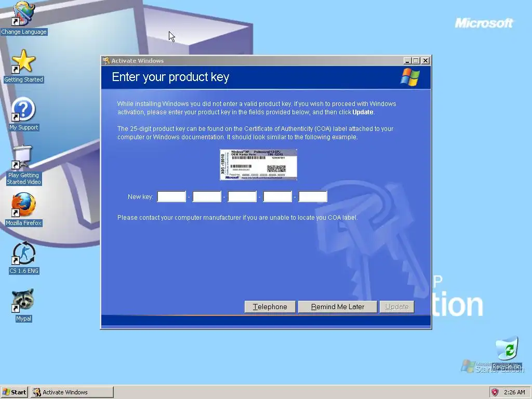Close the Activate Windows dialog

pos(425,61)
